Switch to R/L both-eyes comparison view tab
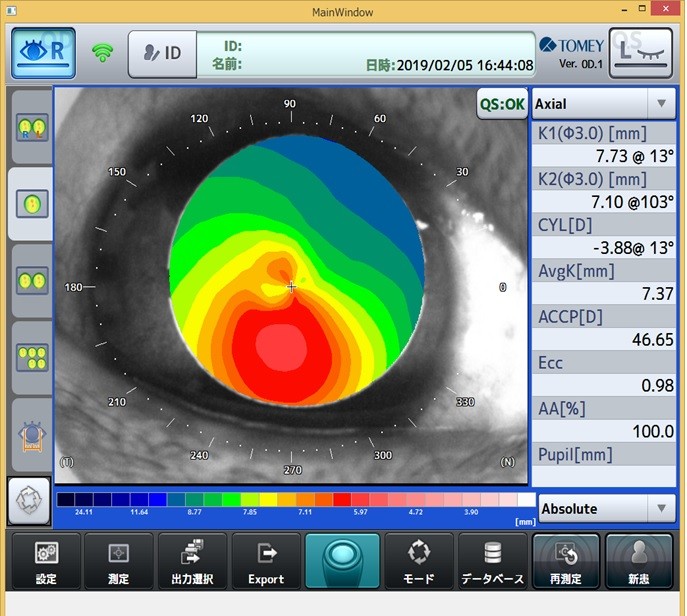The image size is (687, 616). pos(31,128)
